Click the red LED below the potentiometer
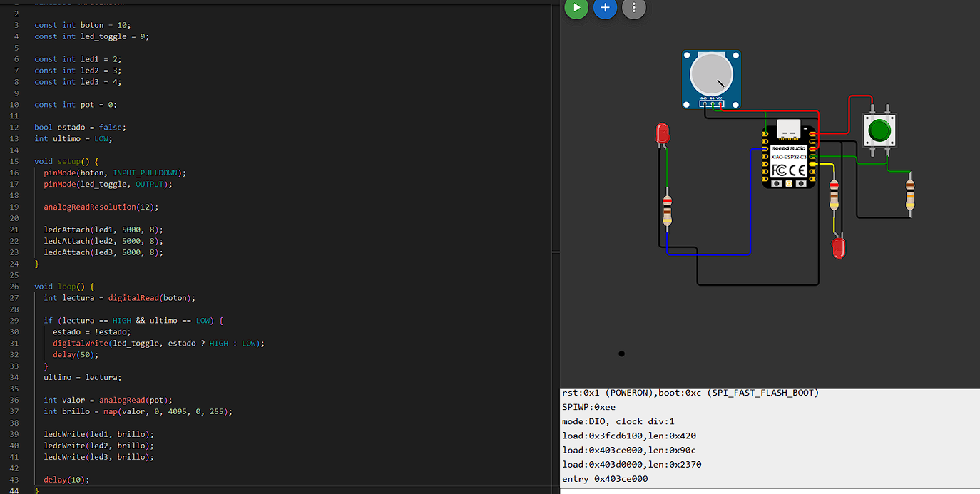Image resolution: width=980 pixels, height=494 pixels. click(663, 133)
